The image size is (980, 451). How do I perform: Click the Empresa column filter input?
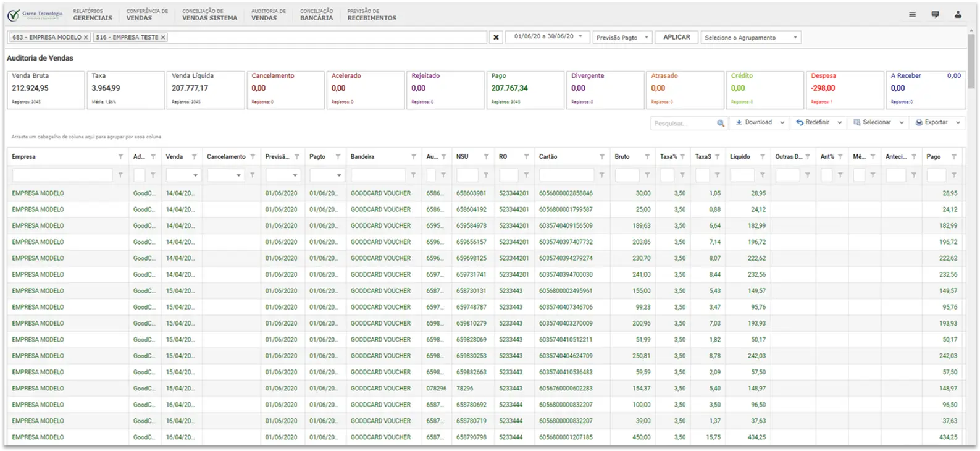point(62,175)
